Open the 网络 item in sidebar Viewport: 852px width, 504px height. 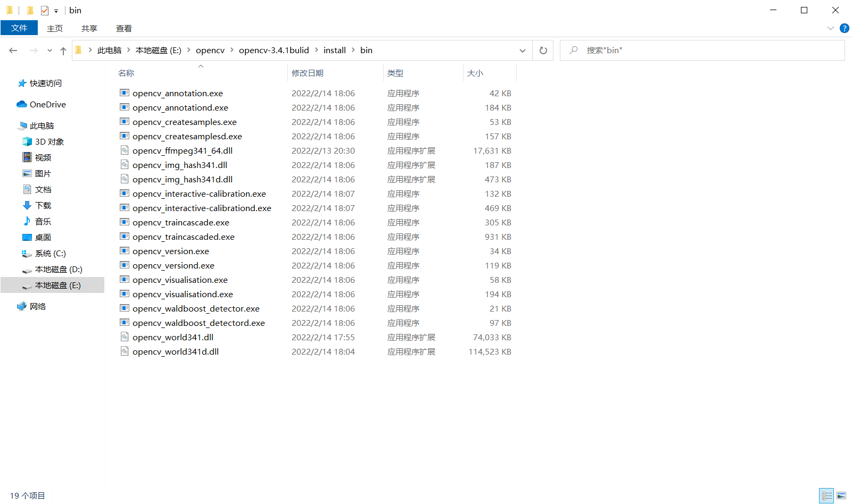(38, 306)
